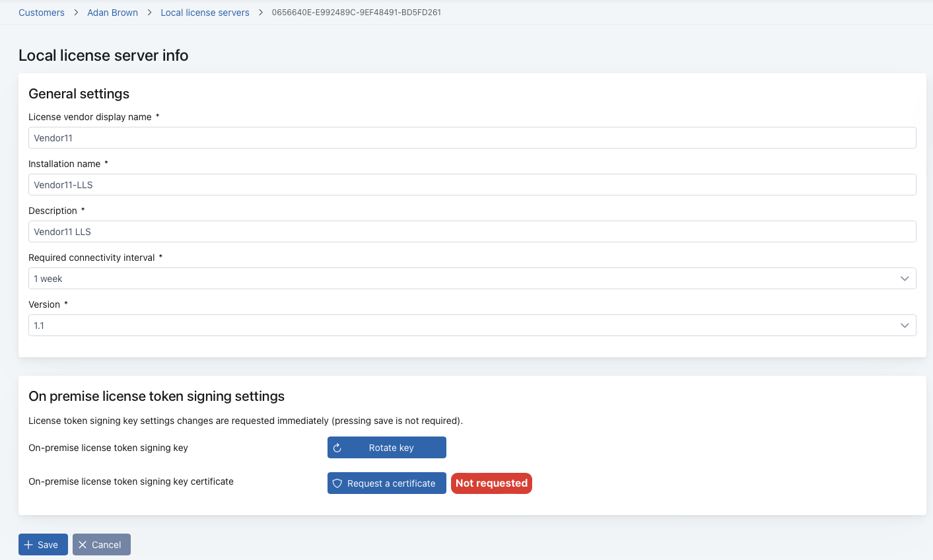Focus the Installation name field
The width and height of the screenshot is (933, 560).
(472, 185)
